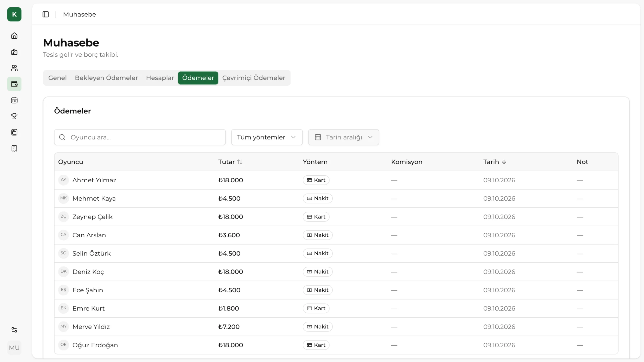644x362 pixels.
Task: Select player name Deniz Koç
Action: click(x=88, y=272)
